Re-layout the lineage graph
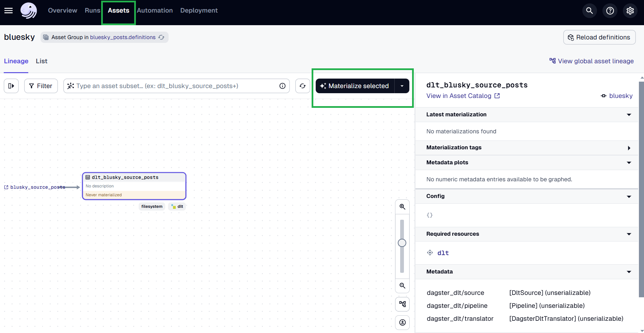Image resolution: width=644 pixels, height=333 pixels. click(x=402, y=304)
